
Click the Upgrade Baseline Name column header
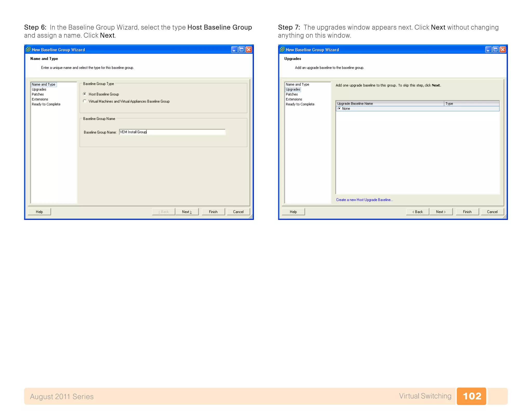tap(390, 103)
